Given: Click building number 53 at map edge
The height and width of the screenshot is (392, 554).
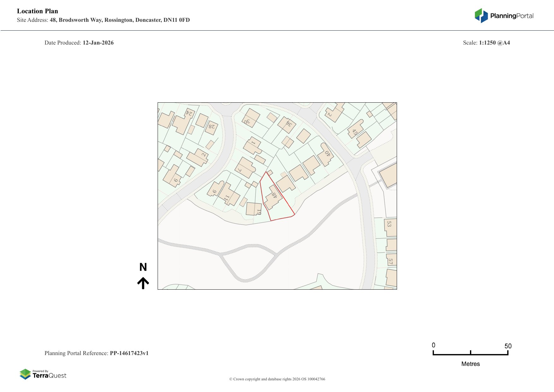Looking at the screenshot, I should (x=390, y=226).
